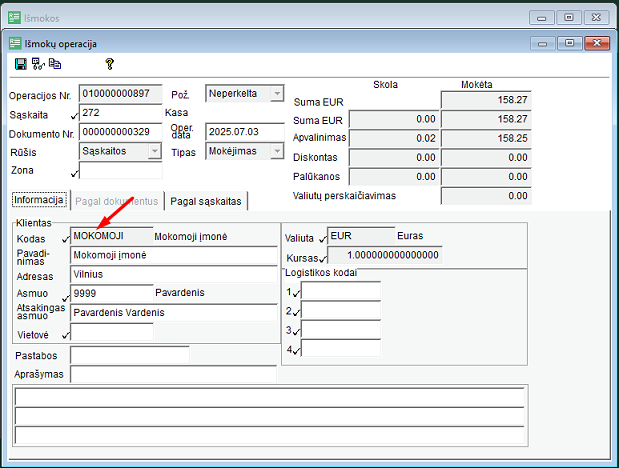Open lookup checkmark beside Kursas field
The width and height of the screenshot is (619, 468).
pos(323,259)
